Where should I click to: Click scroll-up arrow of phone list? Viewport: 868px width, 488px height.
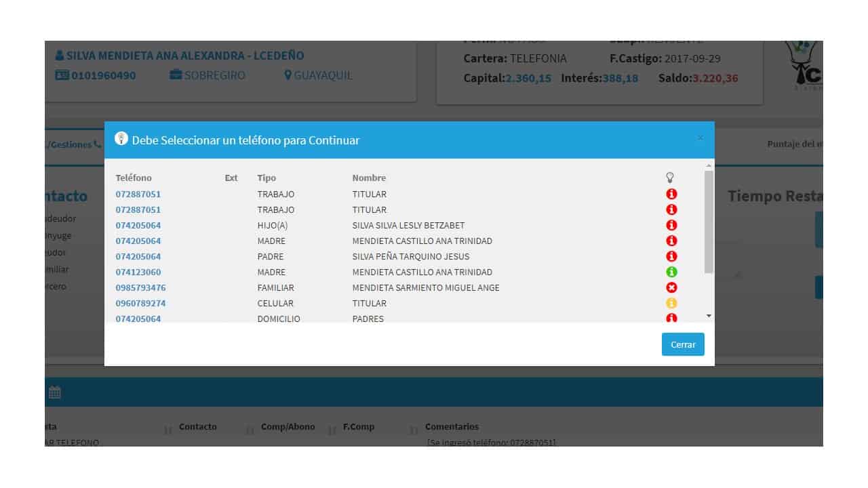pos(709,166)
